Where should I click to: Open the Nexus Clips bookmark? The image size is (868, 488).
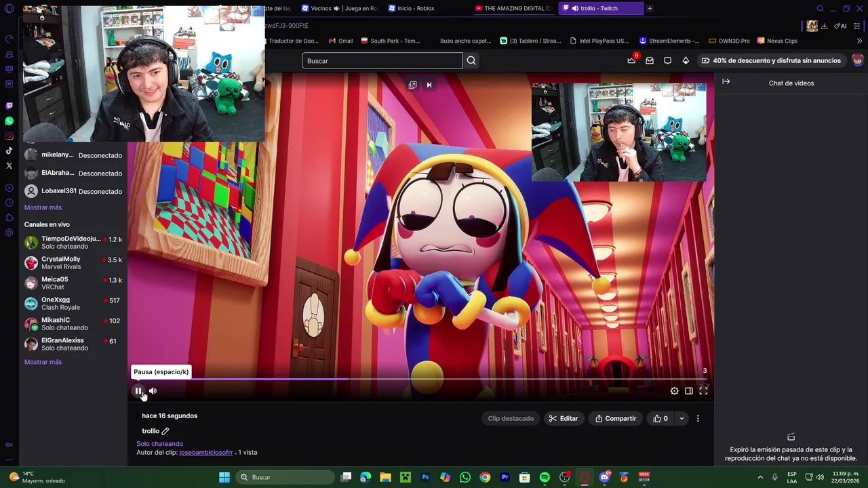[x=777, y=41]
